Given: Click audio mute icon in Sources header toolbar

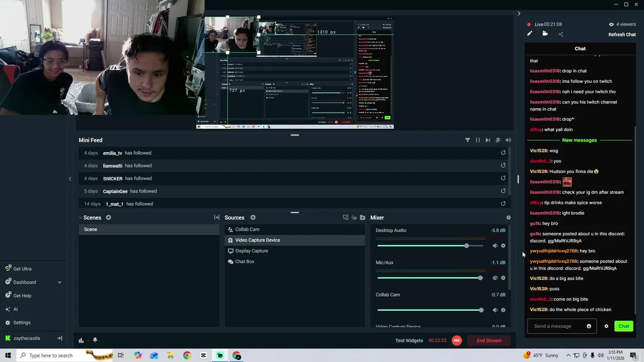Looking at the screenshot, I should coord(354,218).
